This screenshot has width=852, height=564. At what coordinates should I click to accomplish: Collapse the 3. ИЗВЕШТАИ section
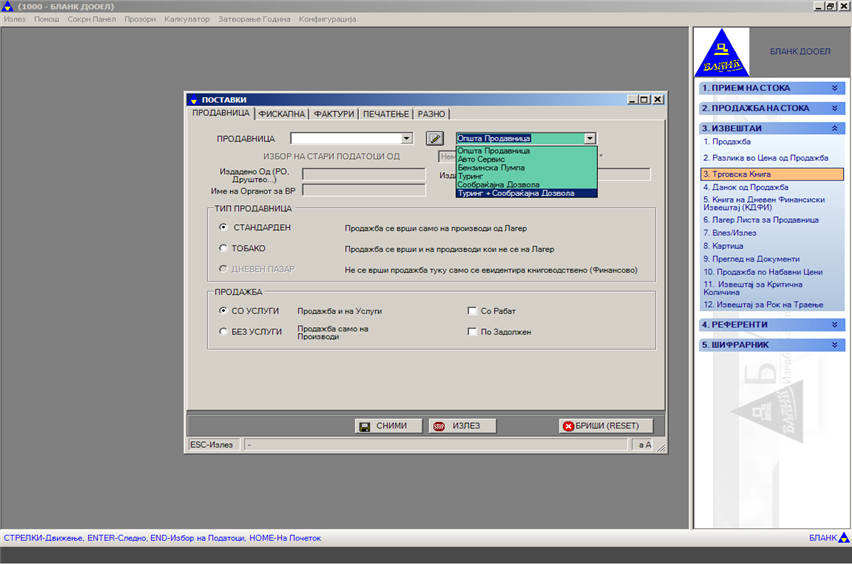[x=833, y=128]
